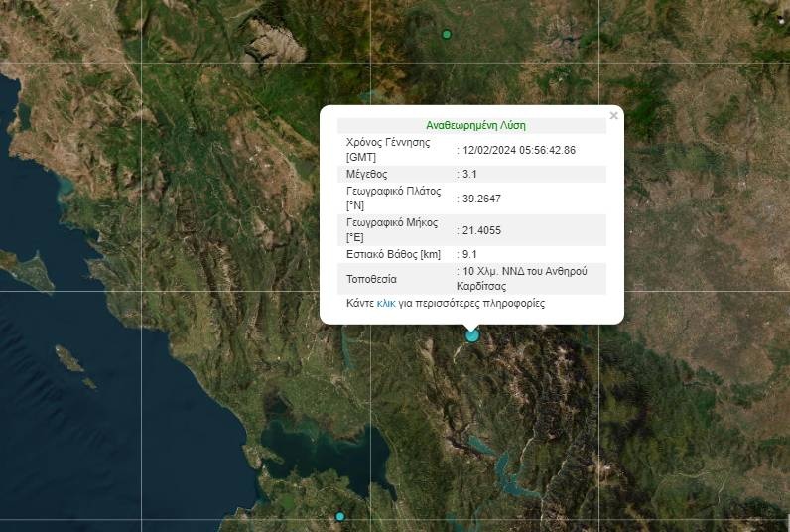Viewport: 790px width, 532px height.
Task: Click the latitude value 39.2647
Action: [x=481, y=199]
